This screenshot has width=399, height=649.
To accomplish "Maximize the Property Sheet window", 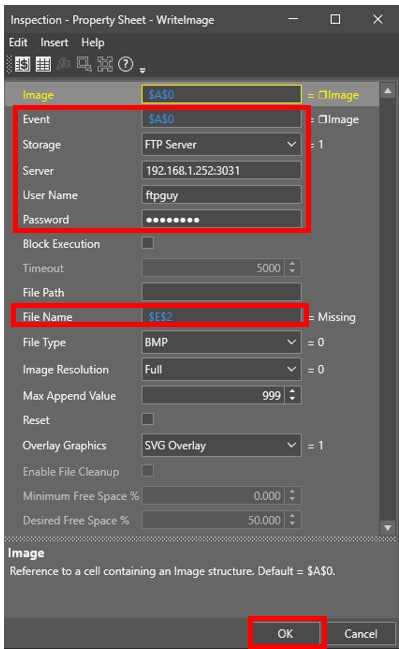I will click(x=335, y=19).
